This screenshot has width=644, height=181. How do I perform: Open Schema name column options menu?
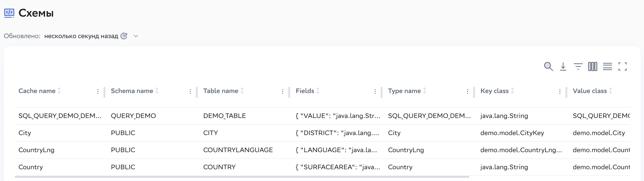point(190,91)
